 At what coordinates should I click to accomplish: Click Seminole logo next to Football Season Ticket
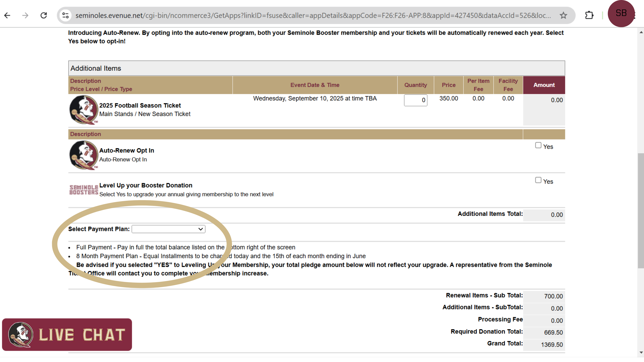[84, 110]
